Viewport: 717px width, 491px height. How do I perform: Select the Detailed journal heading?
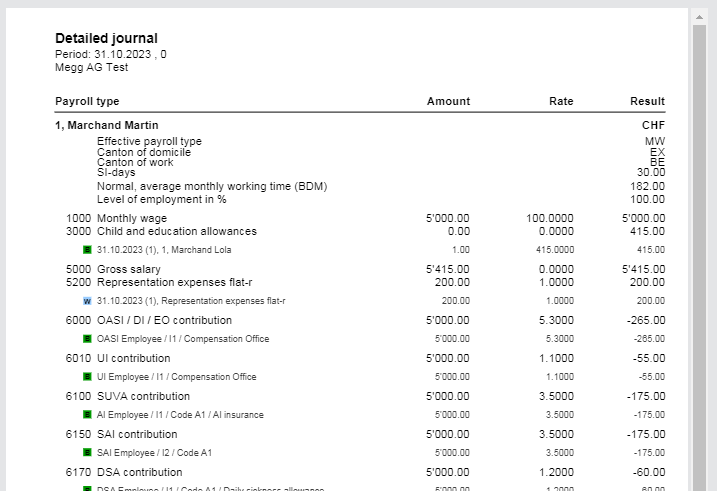(x=107, y=38)
